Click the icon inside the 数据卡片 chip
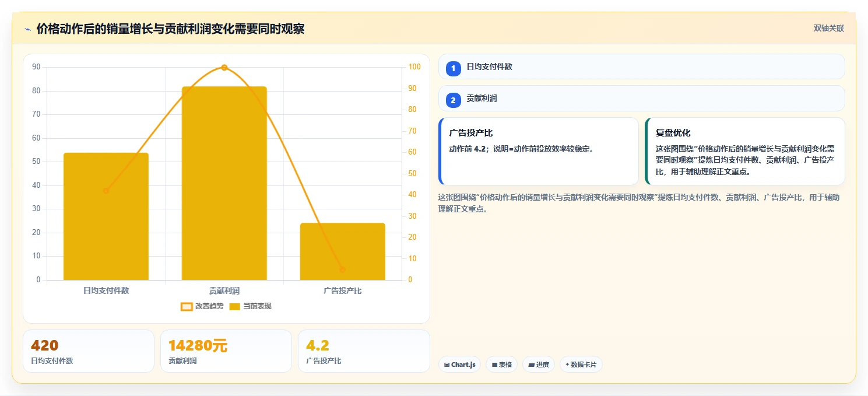Viewport: 868px width, 396px height. point(567,365)
